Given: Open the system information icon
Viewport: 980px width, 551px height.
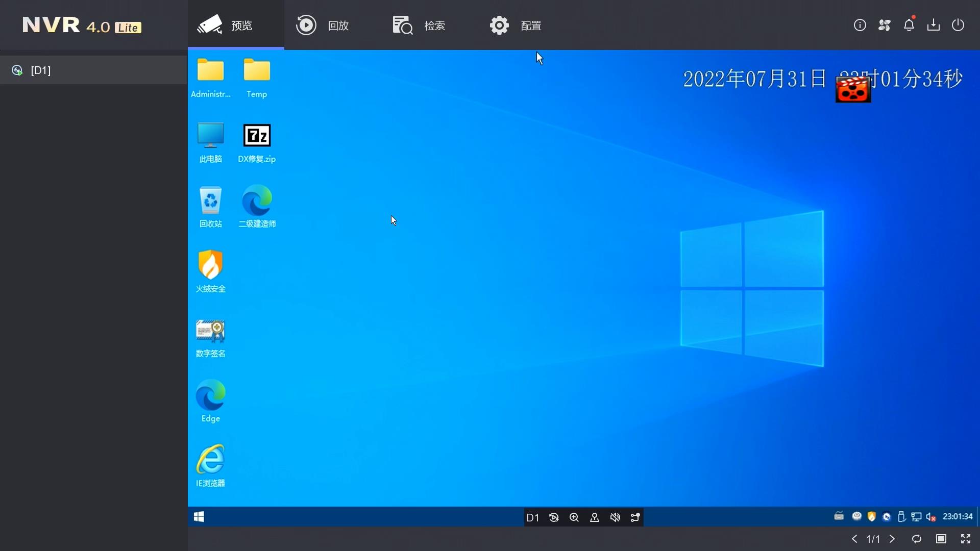Looking at the screenshot, I should pos(860,25).
